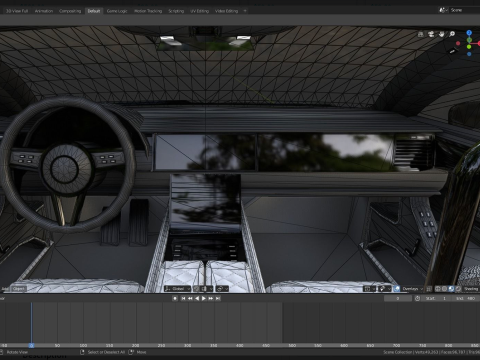480x360 pixels.
Task: Switch to the 3D View Full workspace tab
Action: (x=17, y=11)
